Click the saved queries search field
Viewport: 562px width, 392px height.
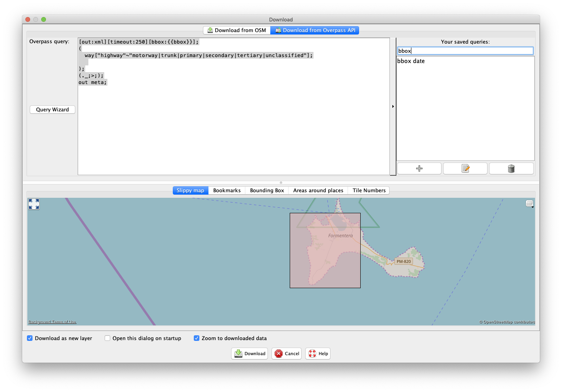pyautogui.click(x=465, y=51)
